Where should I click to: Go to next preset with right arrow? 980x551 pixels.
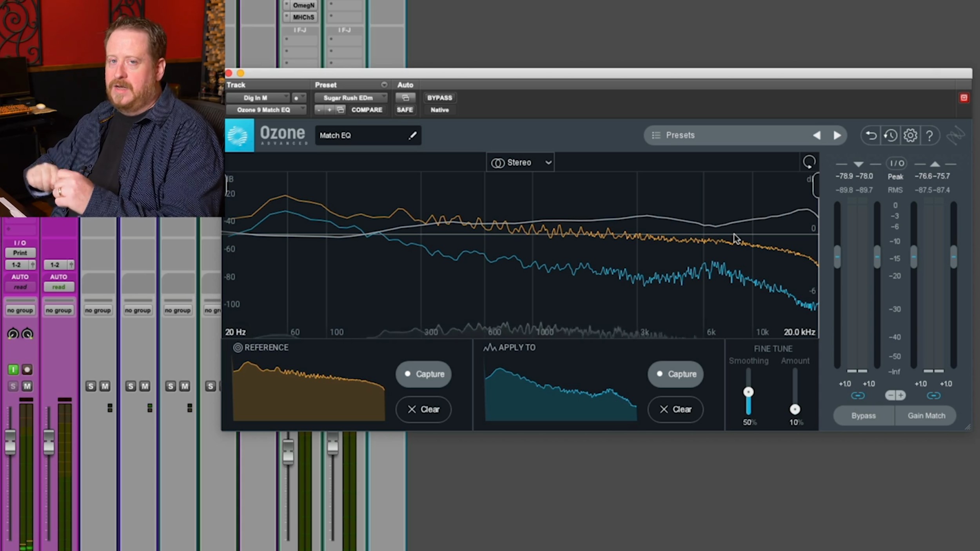(837, 135)
